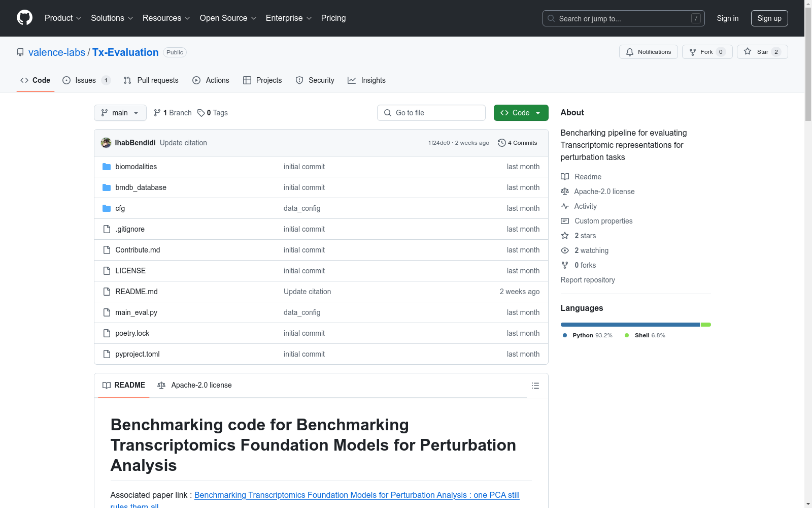
Task: Click the .gitignore file icon
Action: point(107,229)
